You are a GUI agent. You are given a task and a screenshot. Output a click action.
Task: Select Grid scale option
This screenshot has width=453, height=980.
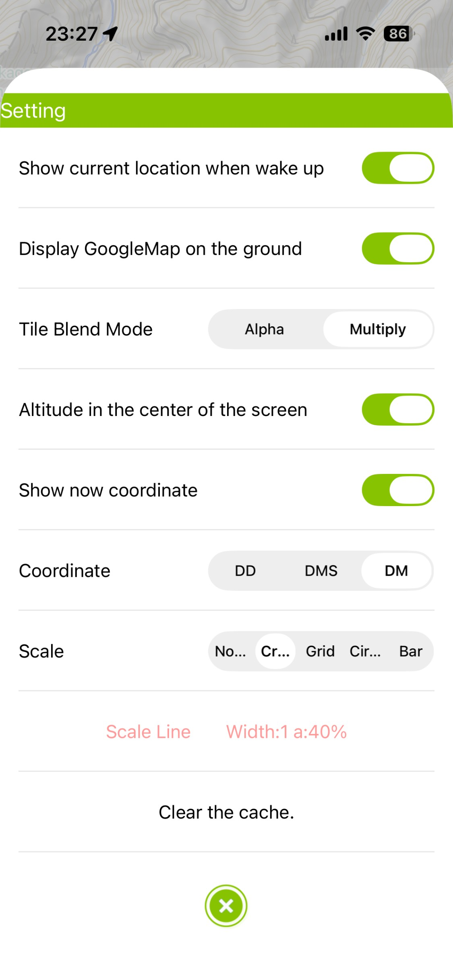(x=320, y=651)
